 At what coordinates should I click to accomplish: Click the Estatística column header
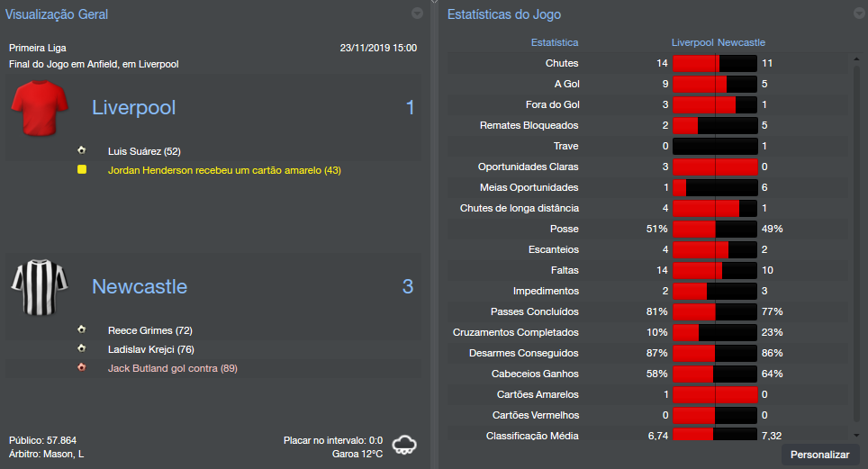point(555,42)
